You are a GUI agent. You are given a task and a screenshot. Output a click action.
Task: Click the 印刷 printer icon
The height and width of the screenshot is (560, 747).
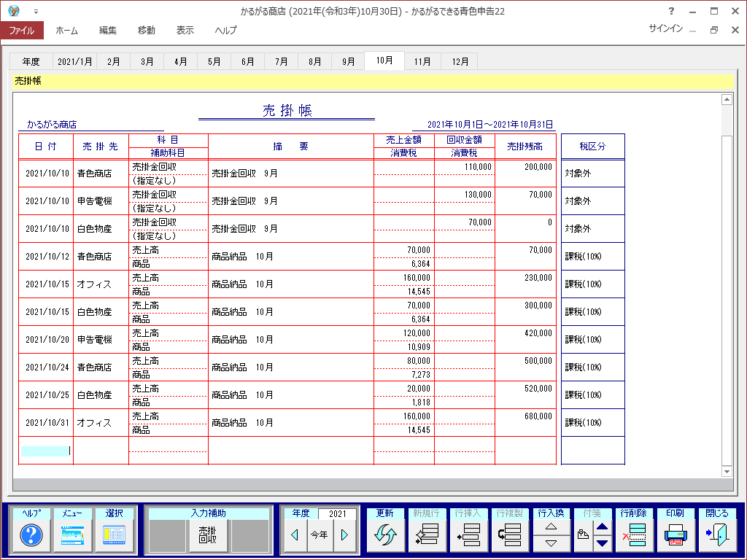pos(676,535)
